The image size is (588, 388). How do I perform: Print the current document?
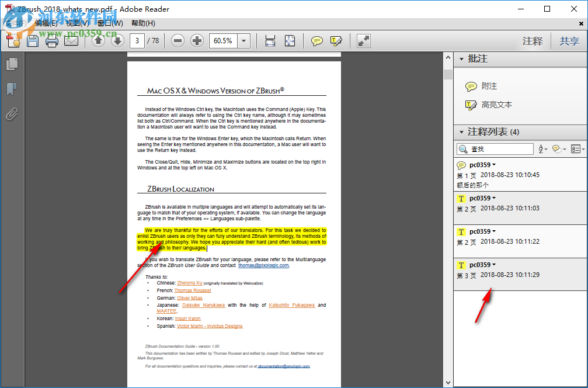(52, 40)
